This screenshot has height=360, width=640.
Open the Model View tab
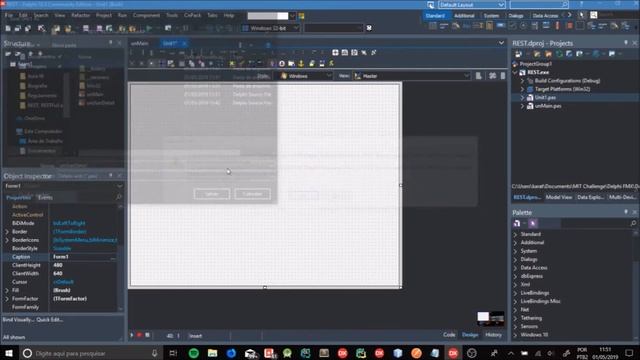[x=559, y=197]
